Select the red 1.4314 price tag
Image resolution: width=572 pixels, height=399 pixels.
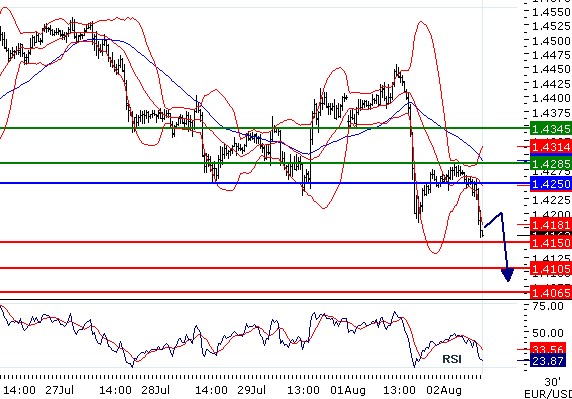550,147
